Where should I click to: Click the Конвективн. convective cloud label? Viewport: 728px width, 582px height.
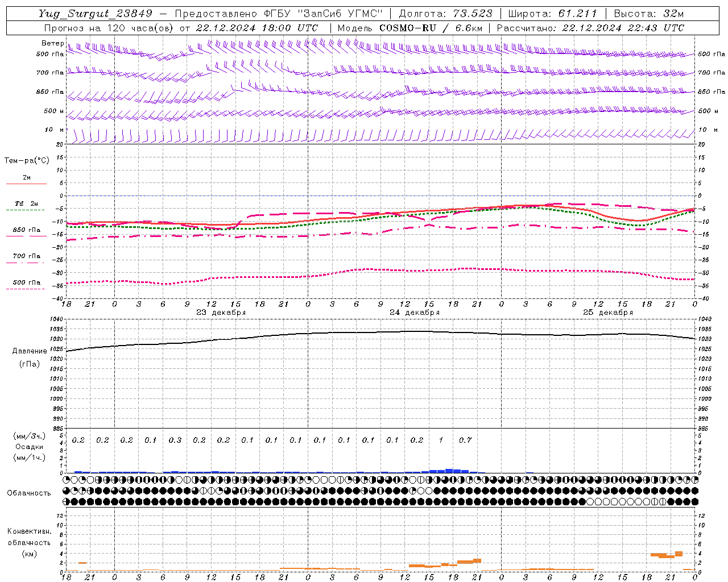click(x=30, y=531)
